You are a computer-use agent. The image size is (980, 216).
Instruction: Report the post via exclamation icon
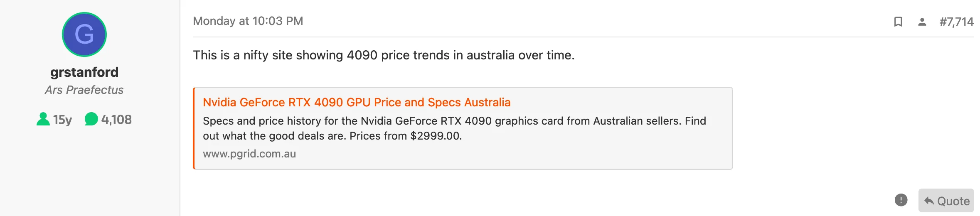[901, 200]
